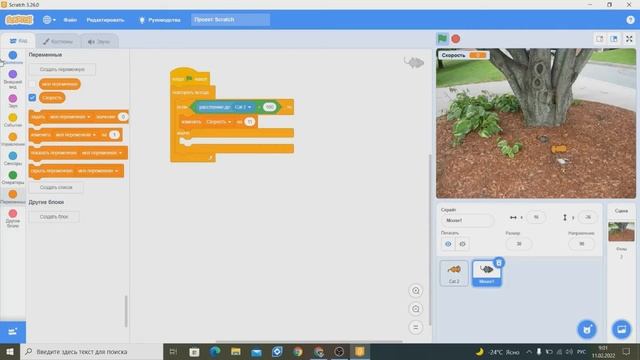Click the sprite y position field

[x=588, y=217]
